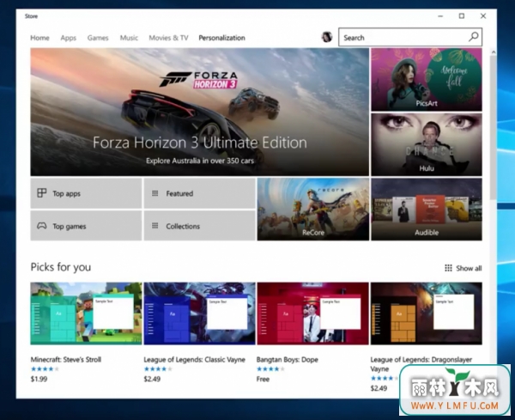Click the Forza Horizon 3 logo
Screen dimensions: 515x420
(x=198, y=80)
